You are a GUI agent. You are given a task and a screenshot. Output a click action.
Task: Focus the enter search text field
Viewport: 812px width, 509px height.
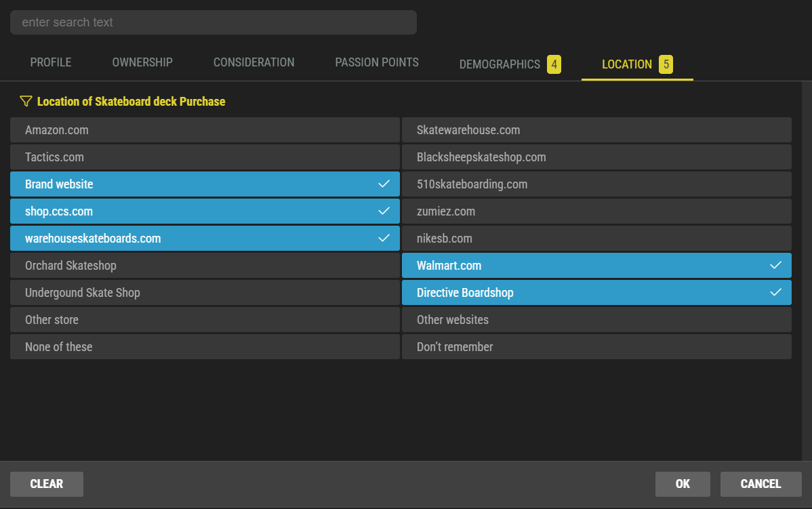pyautogui.click(x=214, y=22)
